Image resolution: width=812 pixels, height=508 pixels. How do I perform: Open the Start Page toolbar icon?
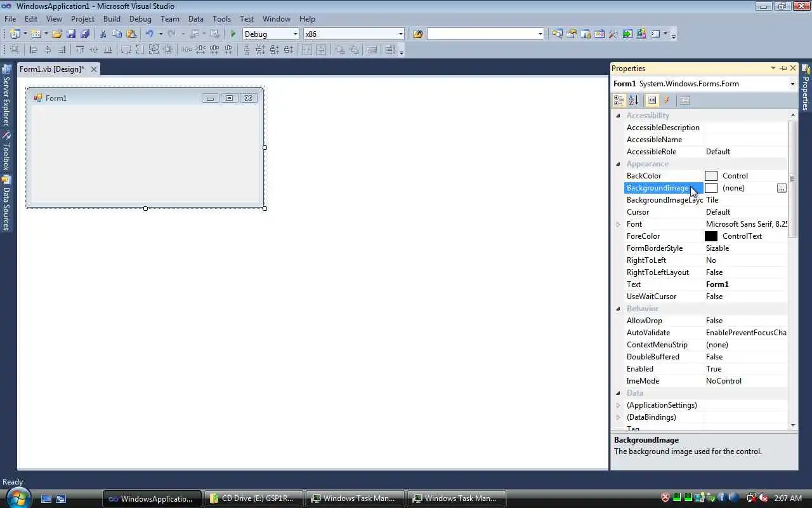pos(627,34)
